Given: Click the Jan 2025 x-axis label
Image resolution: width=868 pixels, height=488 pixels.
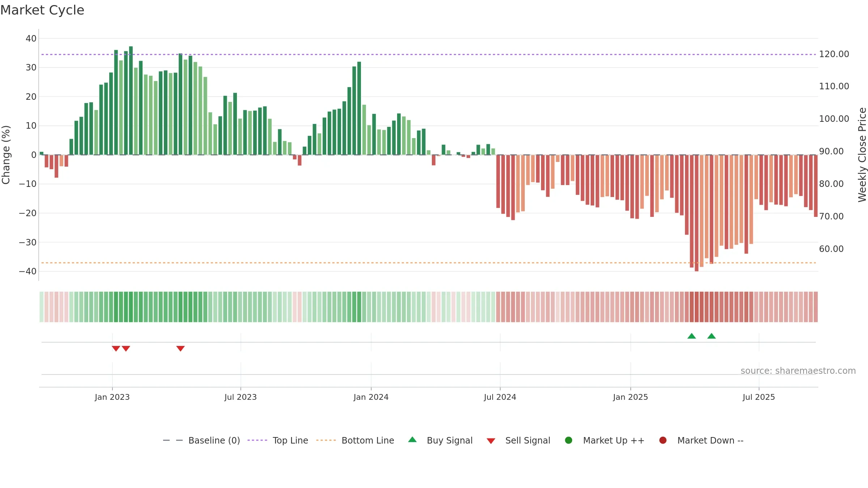Looking at the screenshot, I should 630,397.
